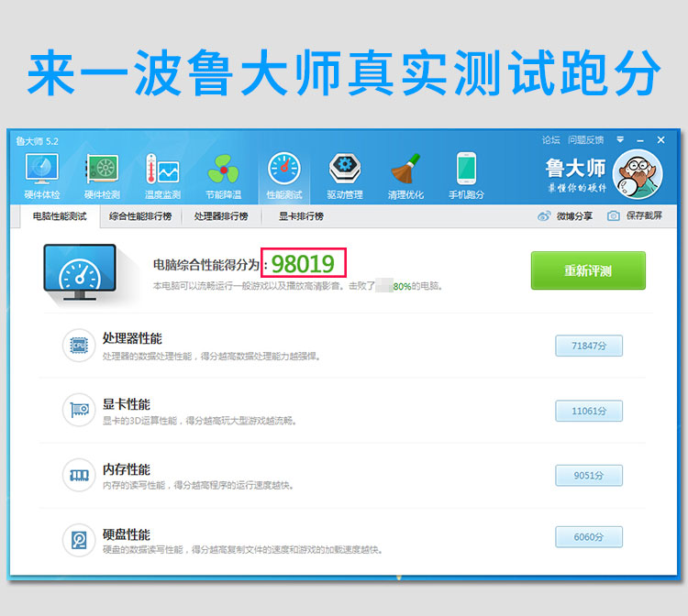
Task: Click the 80% beaten percentage text
Action: pyautogui.click(x=402, y=286)
